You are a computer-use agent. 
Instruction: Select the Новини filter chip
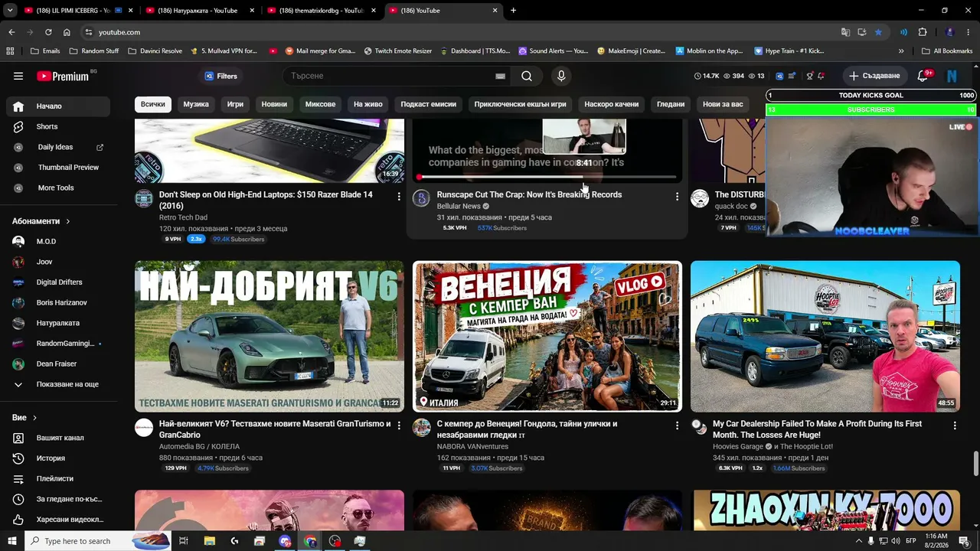pyautogui.click(x=274, y=104)
